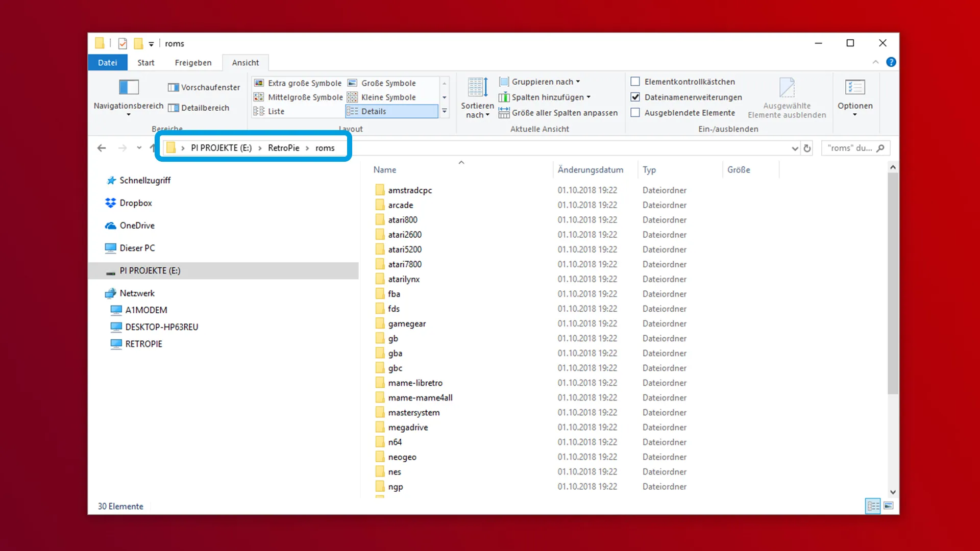This screenshot has height=551, width=980.
Task: Click PI PROJEKTE (E:) in address path
Action: pos(221,148)
